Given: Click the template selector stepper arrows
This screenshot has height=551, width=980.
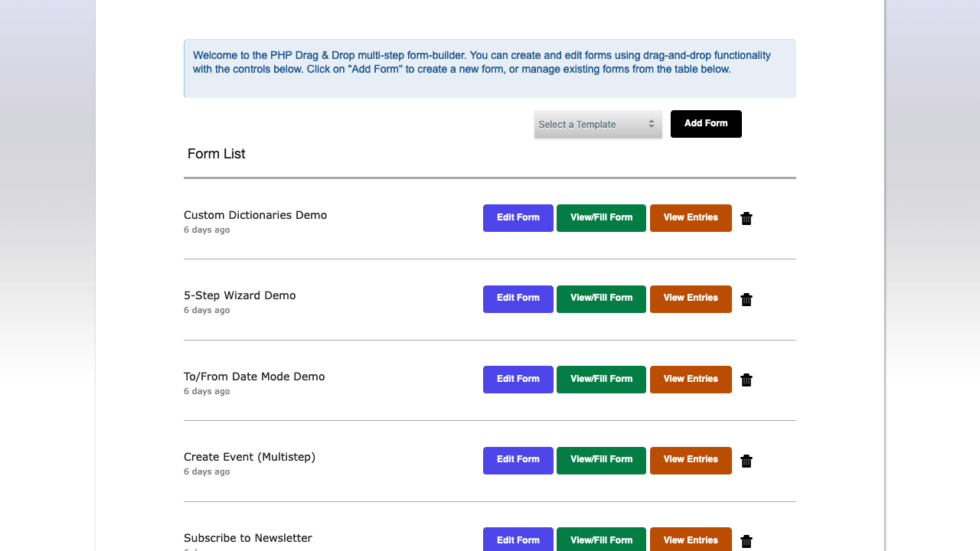Looking at the screenshot, I should coord(652,124).
